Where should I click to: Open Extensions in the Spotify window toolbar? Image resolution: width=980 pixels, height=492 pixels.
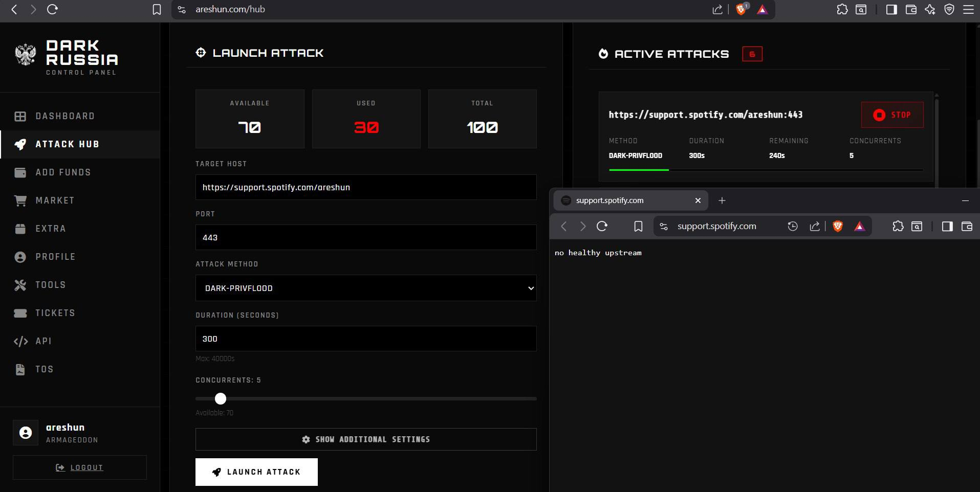pyautogui.click(x=898, y=226)
